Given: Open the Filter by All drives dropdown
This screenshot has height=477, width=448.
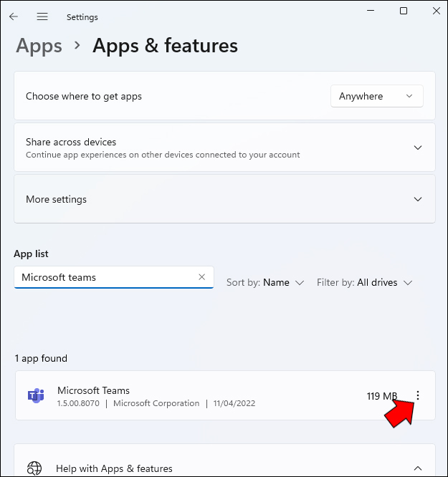Looking at the screenshot, I should 365,282.
